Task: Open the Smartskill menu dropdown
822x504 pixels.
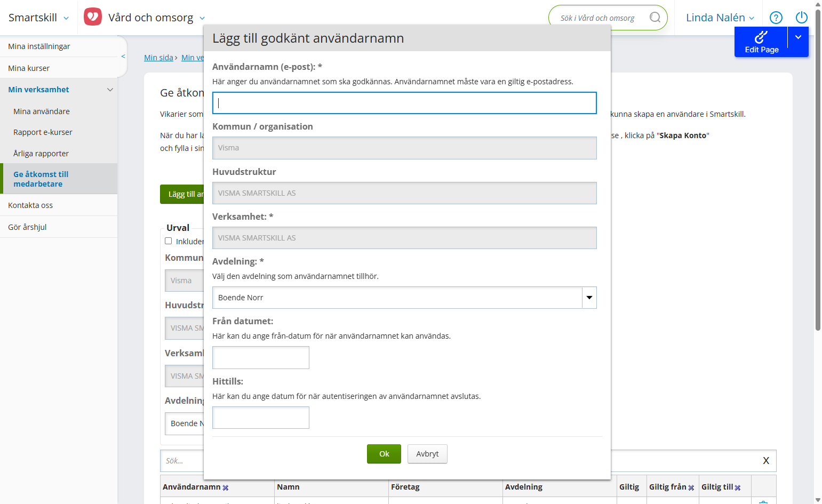Action: (x=38, y=18)
